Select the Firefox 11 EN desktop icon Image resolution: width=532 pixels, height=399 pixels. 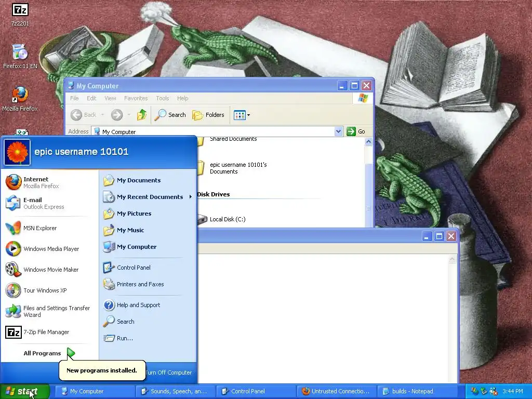tap(20, 56)
